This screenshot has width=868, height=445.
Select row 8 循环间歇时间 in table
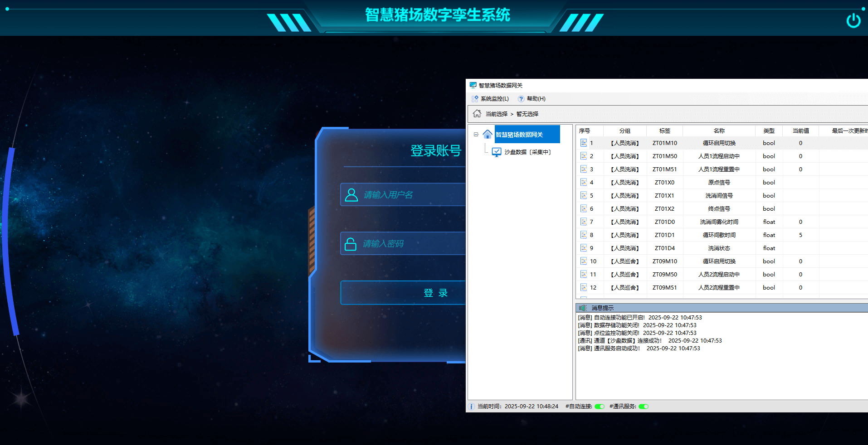click(x=719, y=235)
